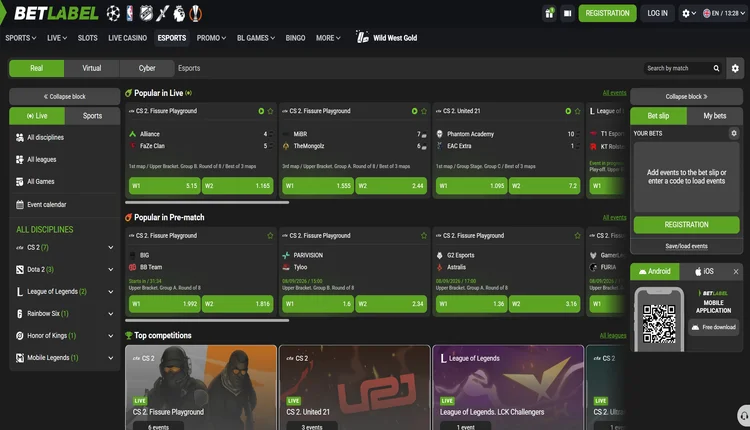Open the Event calendar

coord(64,204)
